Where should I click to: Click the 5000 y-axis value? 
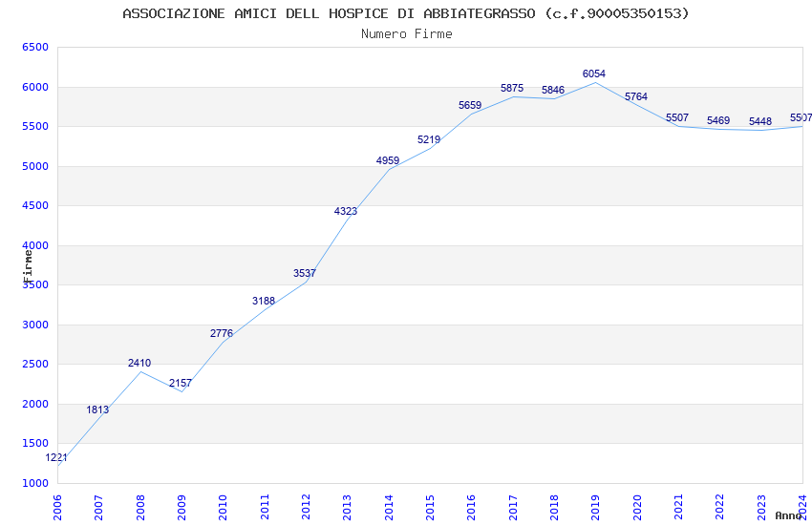[35, 166]
